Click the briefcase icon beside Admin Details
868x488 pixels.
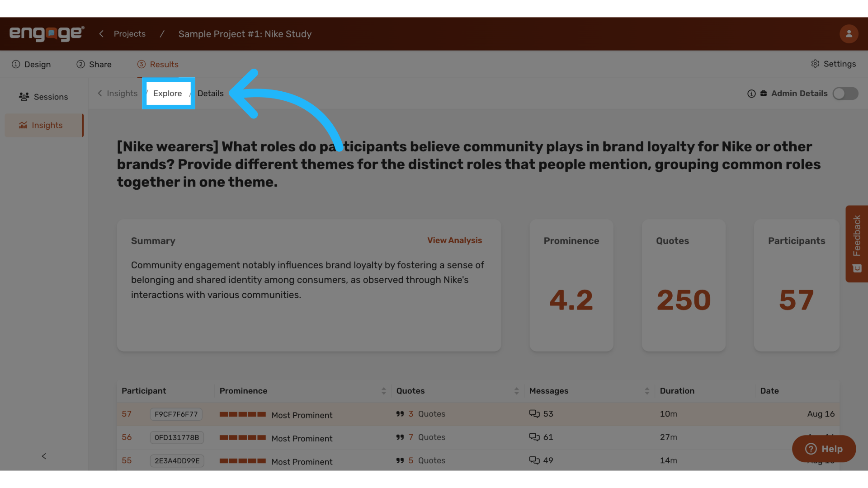tap(764, 94)
